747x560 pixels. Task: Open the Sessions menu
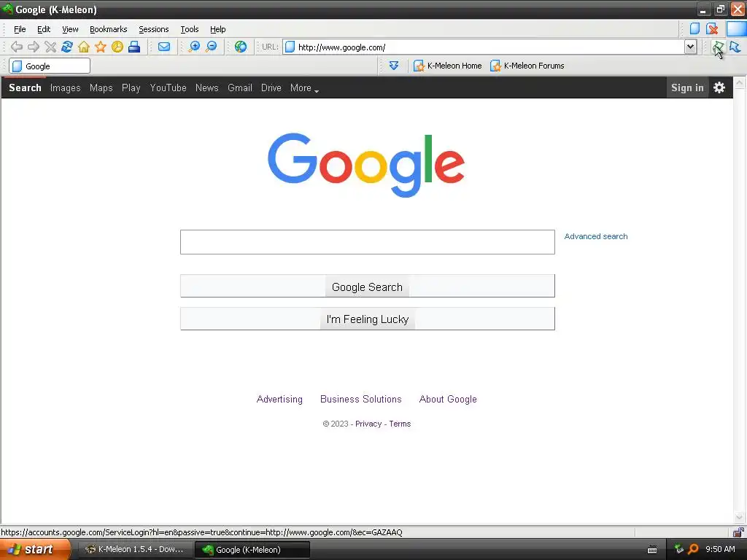(153, 29)
